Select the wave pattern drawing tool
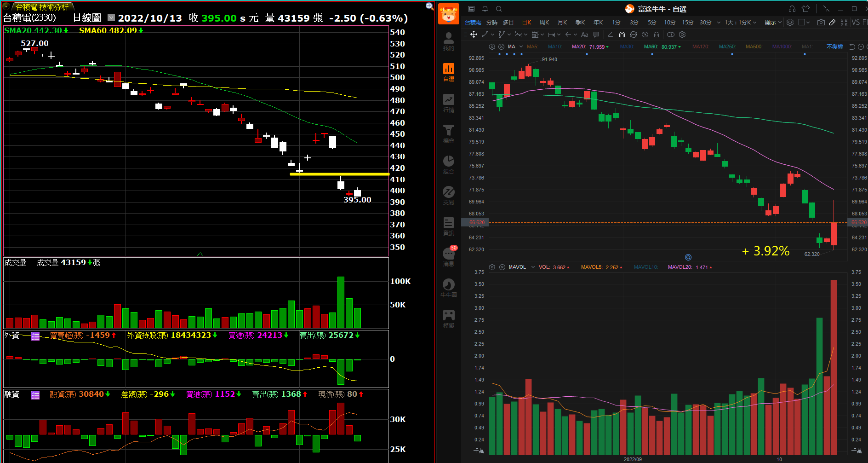 (x=519, y=35)
